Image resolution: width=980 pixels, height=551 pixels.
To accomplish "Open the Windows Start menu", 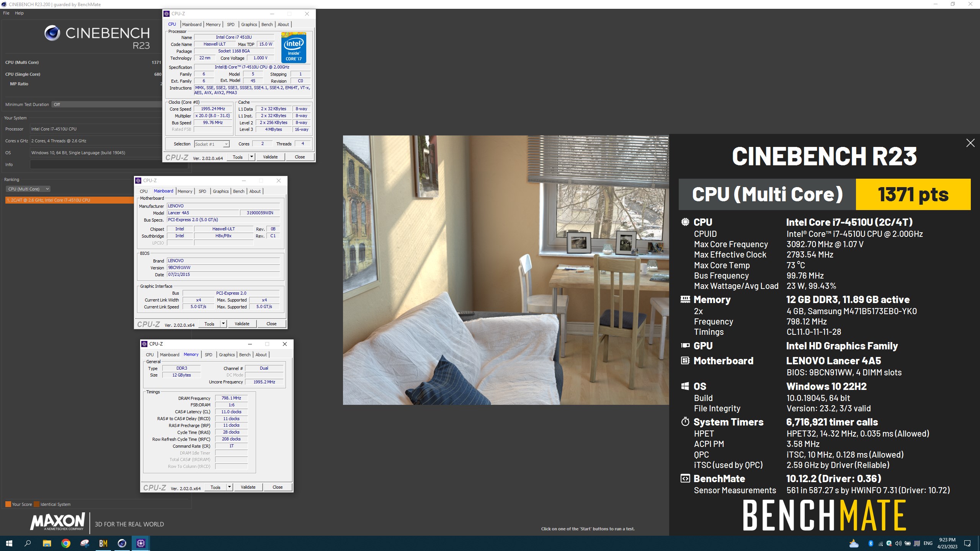I will point(9,543).
